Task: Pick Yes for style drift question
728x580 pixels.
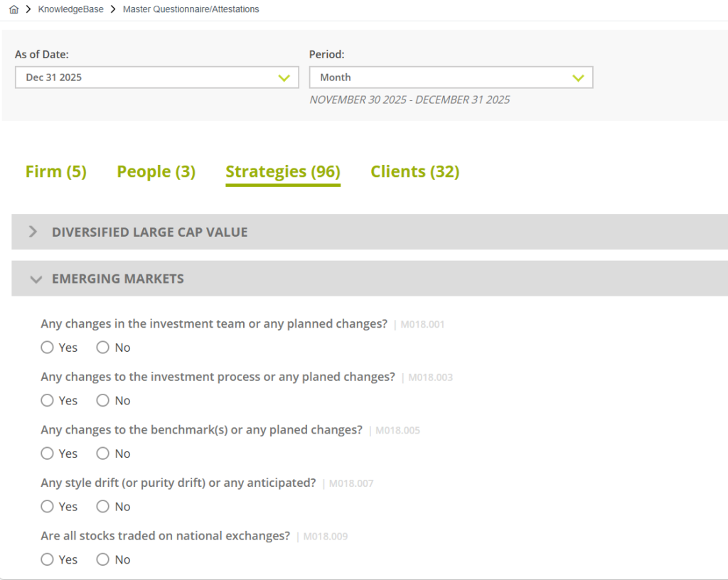Action: tap(48, 507)
